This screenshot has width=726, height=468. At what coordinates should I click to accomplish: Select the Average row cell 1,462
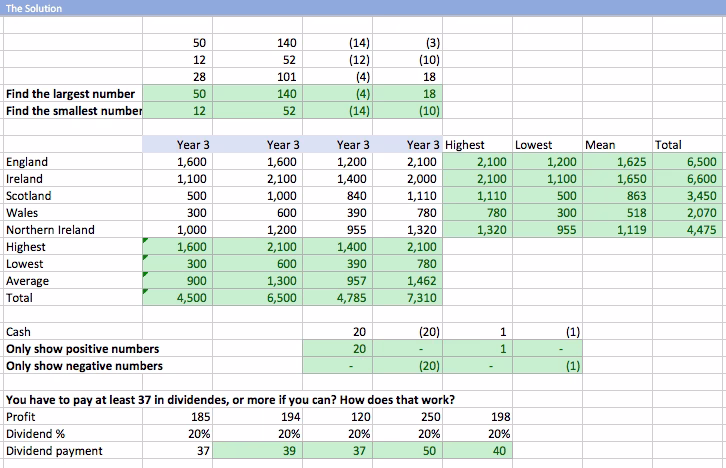(x=407, y=281)
